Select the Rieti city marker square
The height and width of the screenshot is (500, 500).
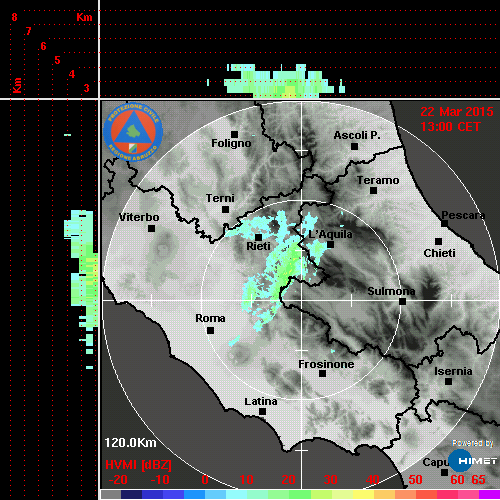click(258, 237)
